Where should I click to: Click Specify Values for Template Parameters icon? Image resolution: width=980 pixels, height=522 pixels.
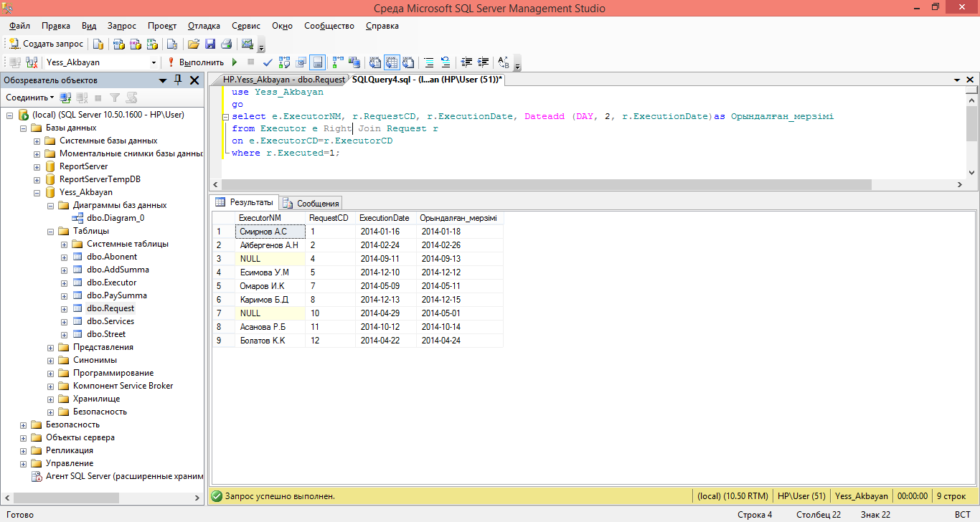(x=503, y=62)
